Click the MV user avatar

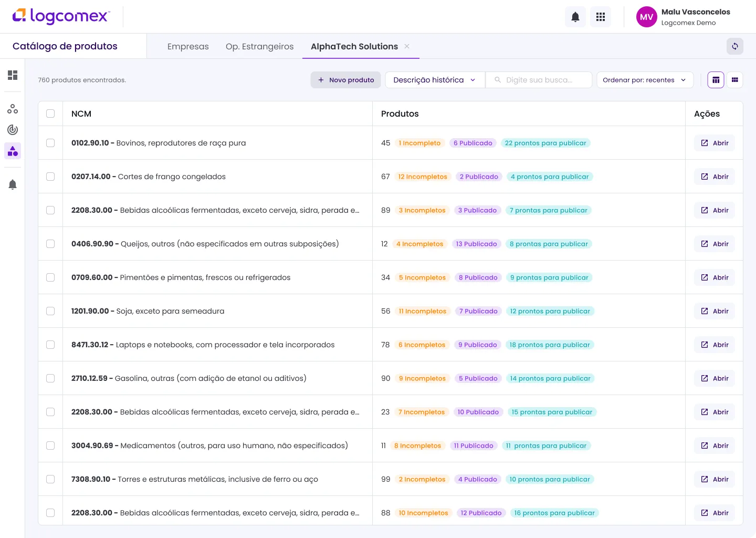pyautogui.click(x=647, y=17)
